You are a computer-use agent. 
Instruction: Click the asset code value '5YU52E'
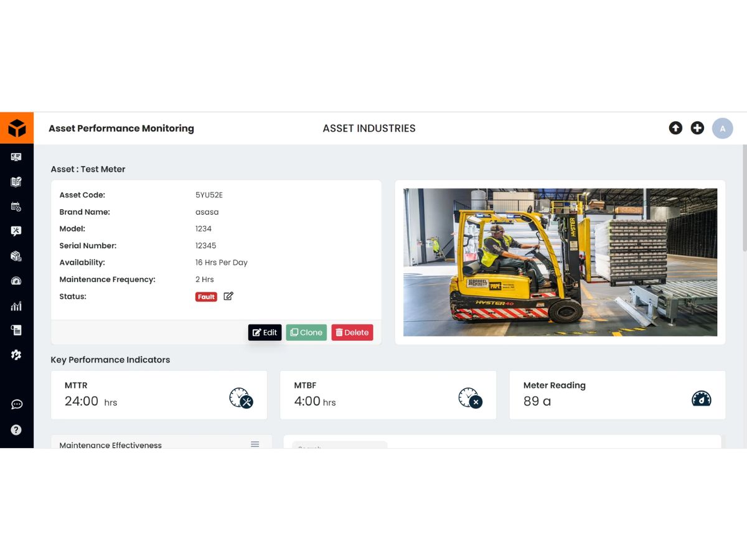(209, 195)
